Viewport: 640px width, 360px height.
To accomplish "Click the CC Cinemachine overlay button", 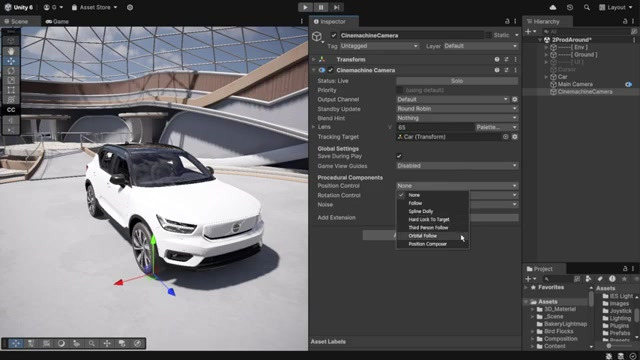I will [x=11, y=110].
